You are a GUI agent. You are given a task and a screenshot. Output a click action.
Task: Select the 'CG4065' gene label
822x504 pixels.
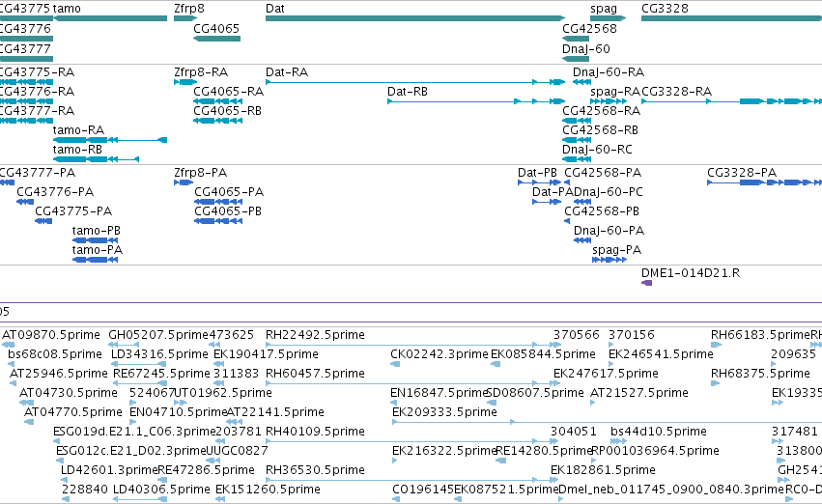pyautogui.click(x=216, y=28)
